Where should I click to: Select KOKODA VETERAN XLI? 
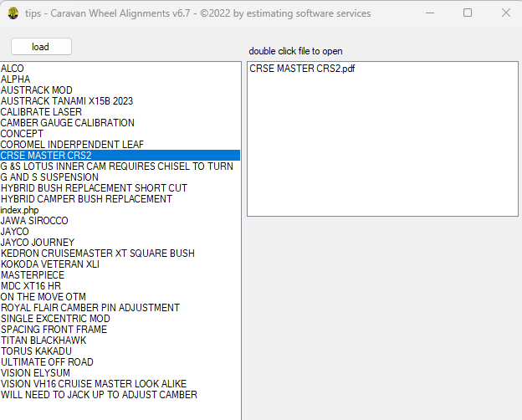click(x=120, y=264)
